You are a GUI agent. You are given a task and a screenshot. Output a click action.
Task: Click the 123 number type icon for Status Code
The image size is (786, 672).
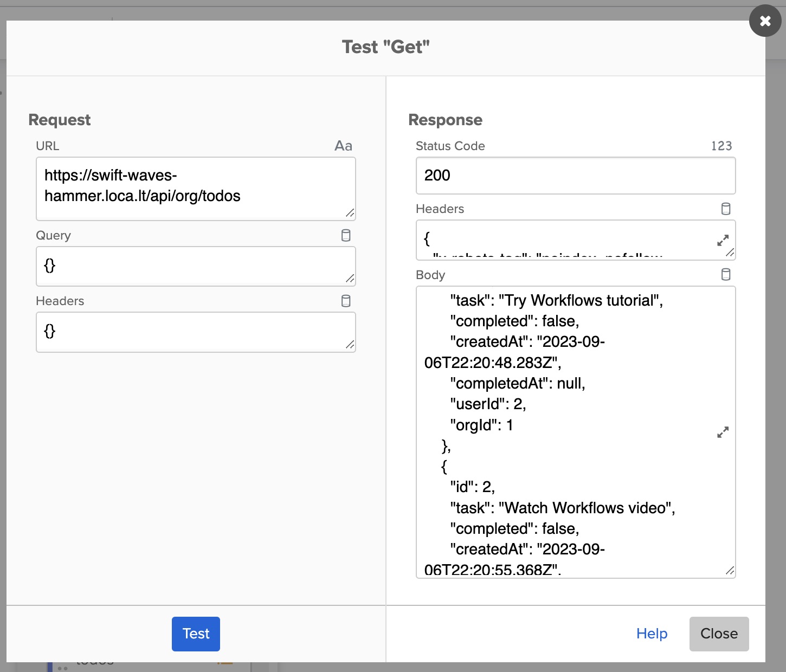point(721,146)
